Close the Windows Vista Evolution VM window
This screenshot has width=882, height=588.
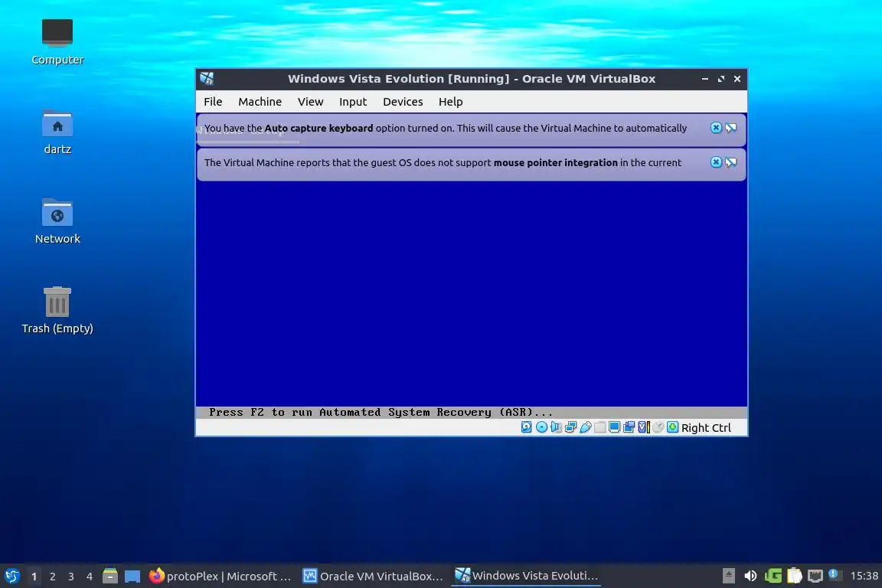point(737,79)
